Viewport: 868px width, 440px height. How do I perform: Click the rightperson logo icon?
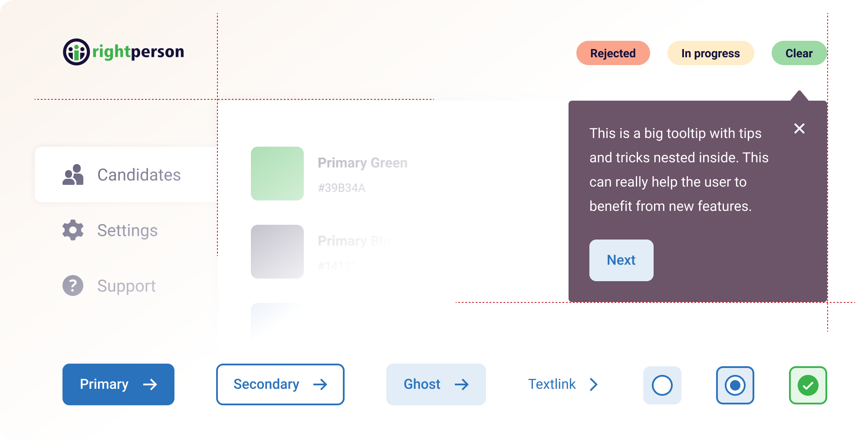[x=76, y=52]
